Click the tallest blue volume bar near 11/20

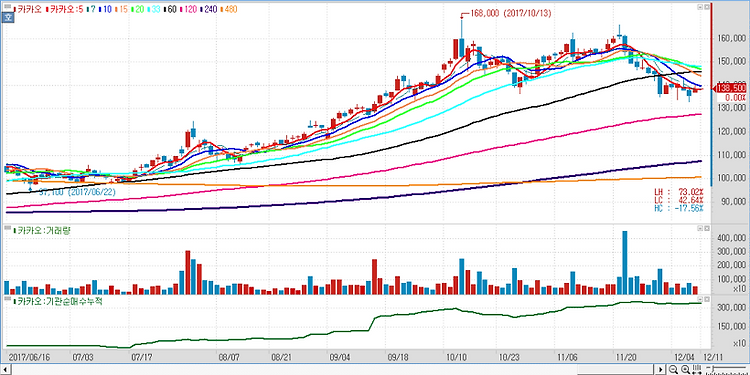[624, 263]
